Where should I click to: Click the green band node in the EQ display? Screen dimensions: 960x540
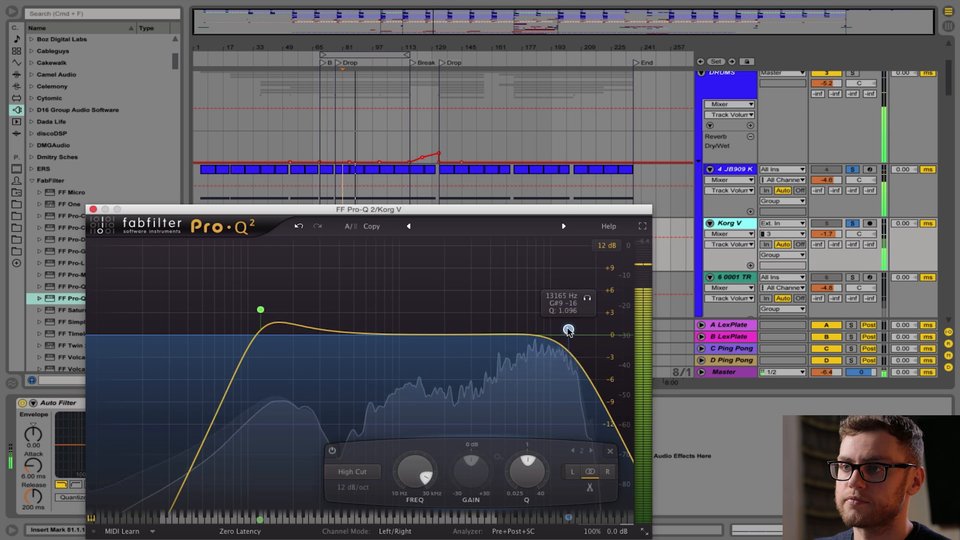tap(261, 310)
